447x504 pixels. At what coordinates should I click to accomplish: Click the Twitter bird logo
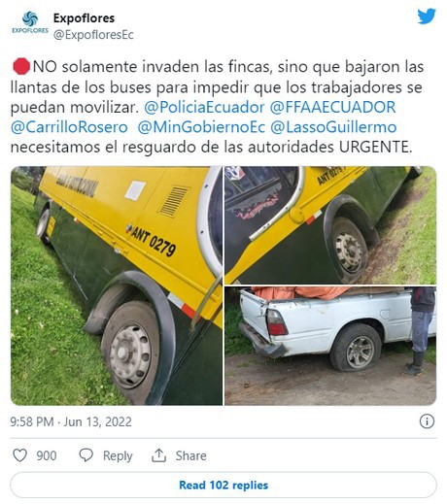pyautogui.click(x=427, y=17)
